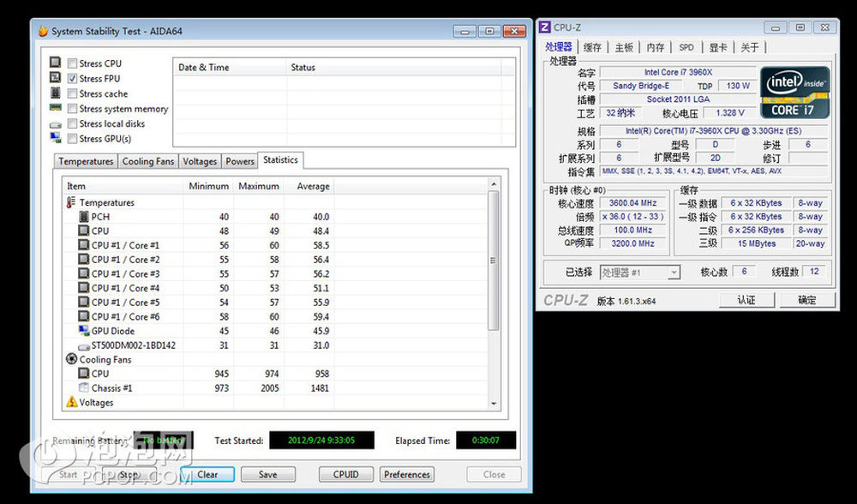Click the Stress local disks drive icon
The width and height of the screenshot is (857, 504).
pyautogui.click(x=55, y=124)
